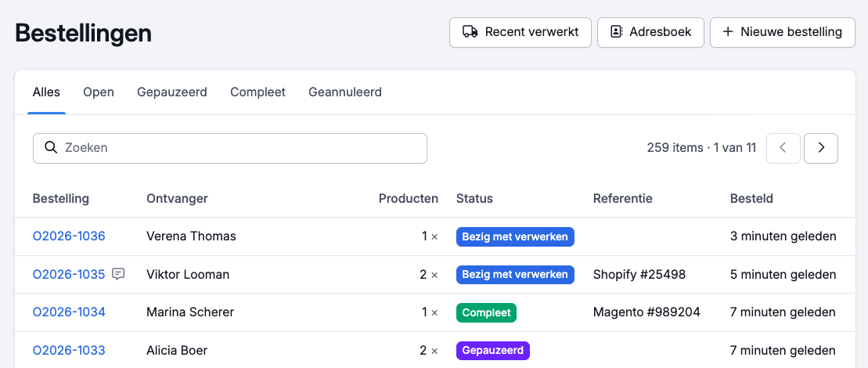
Task: Click the 259 items page counter
Action: (701, 148)
